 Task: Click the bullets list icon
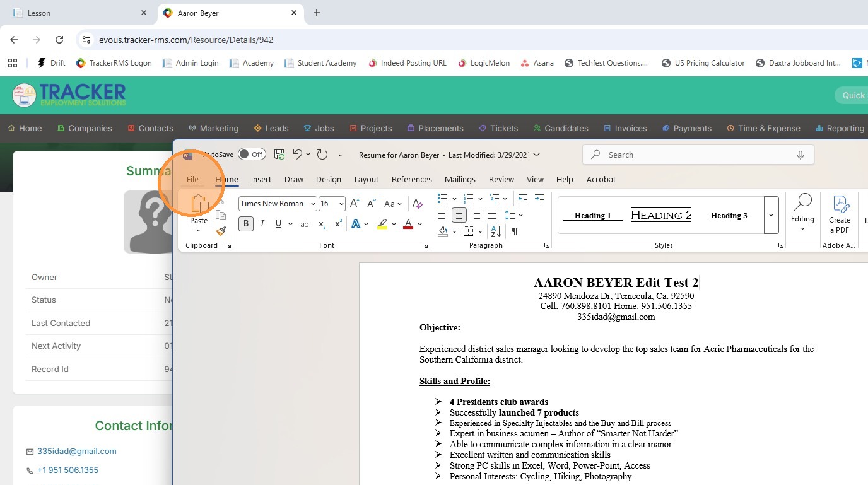pos(443,199)
